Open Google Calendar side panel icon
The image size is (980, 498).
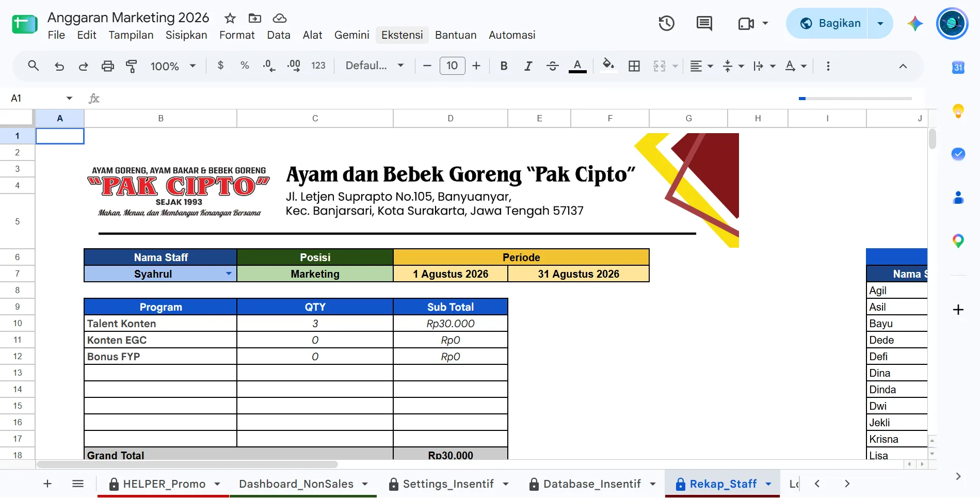click(x=958, y=67)
